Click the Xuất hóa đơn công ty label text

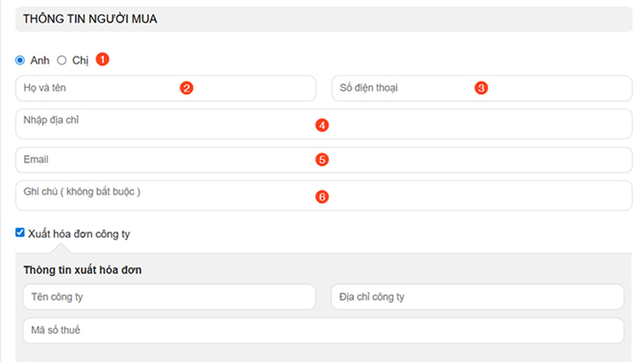coord(79,234)
